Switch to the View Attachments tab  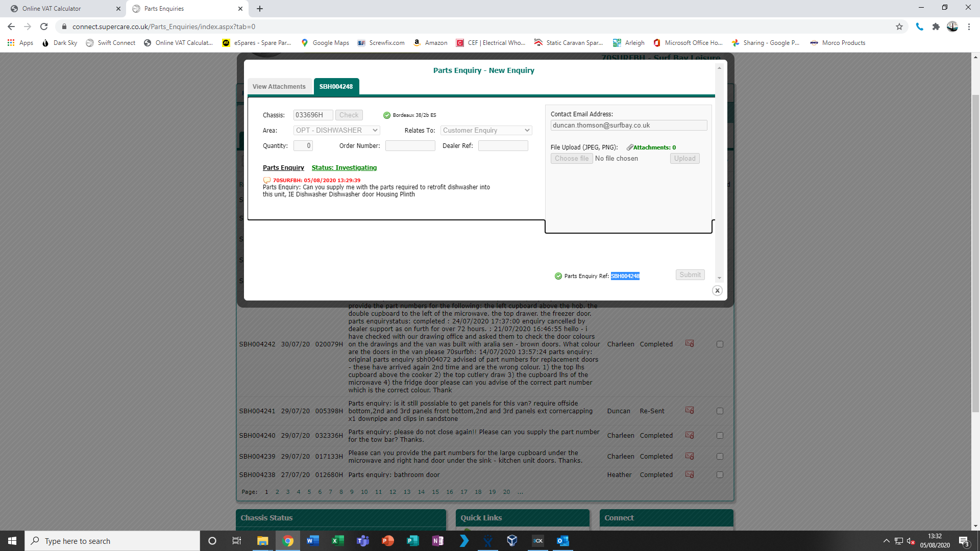point(279,87)
